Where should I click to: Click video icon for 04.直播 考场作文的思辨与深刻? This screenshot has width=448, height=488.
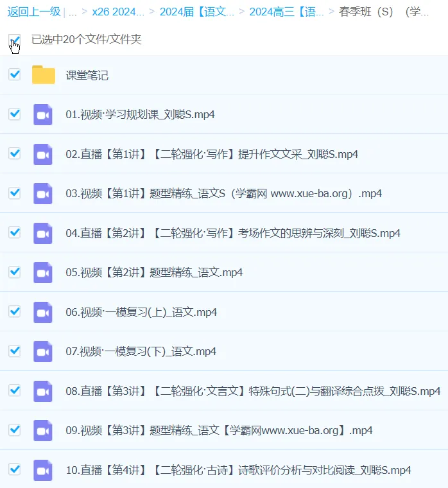point(43,233)
